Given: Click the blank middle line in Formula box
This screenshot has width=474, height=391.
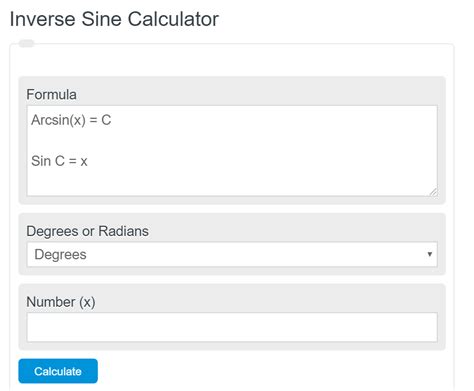Looking at the screenshot, I should point(232,140).
